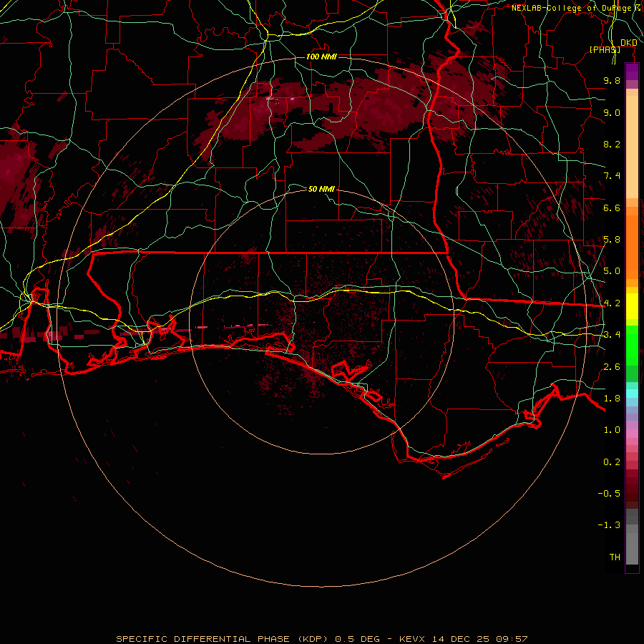Click the gray segment of the color bar
Screen dimensions: 644x644
(632, 538)
